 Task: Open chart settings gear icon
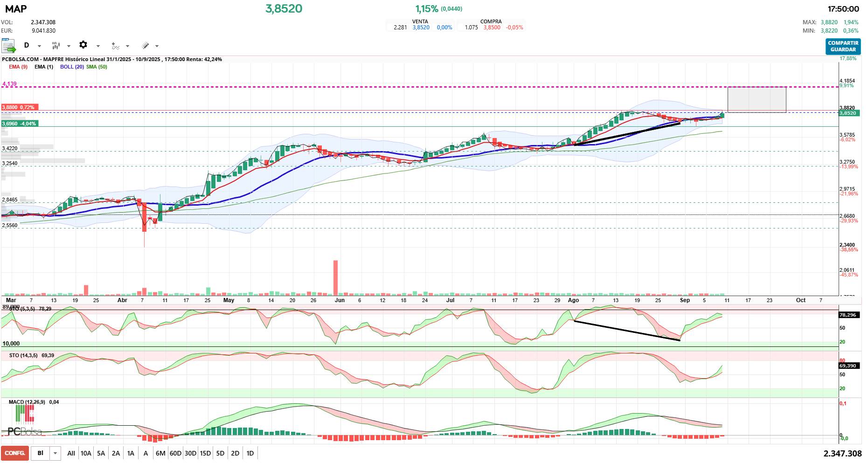click(83, 45)
